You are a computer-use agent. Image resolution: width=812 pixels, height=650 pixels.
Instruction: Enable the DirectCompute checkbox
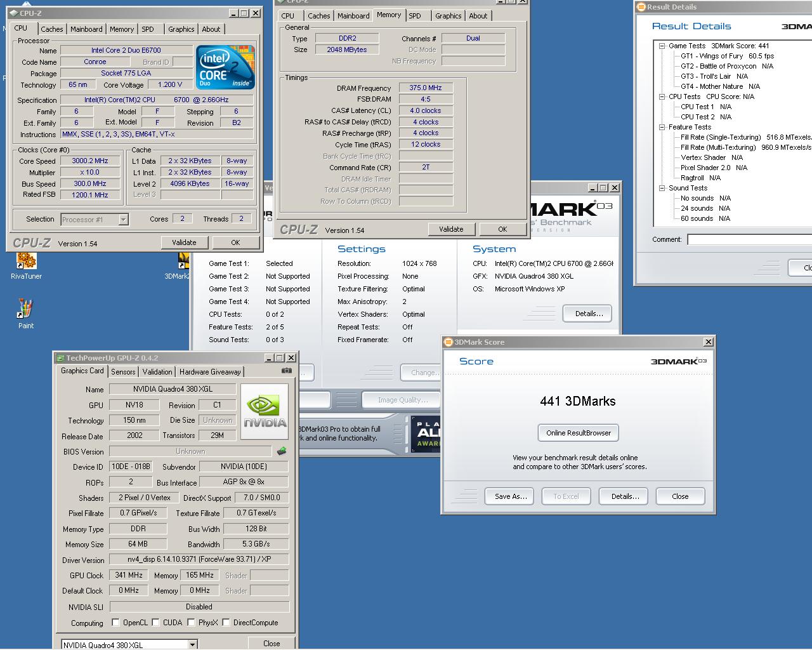pyautogui.click(x=226, y=623)
